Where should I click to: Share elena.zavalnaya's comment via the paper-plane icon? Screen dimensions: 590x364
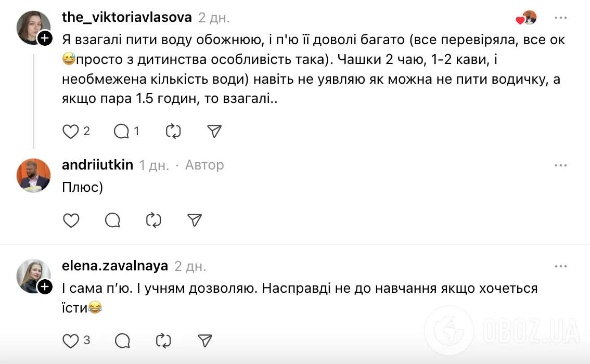click(x=204, y=341)
